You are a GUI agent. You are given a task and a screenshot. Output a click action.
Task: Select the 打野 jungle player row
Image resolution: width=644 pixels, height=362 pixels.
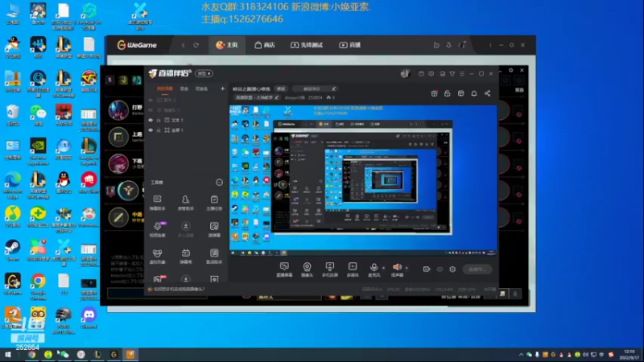point(126,110)
